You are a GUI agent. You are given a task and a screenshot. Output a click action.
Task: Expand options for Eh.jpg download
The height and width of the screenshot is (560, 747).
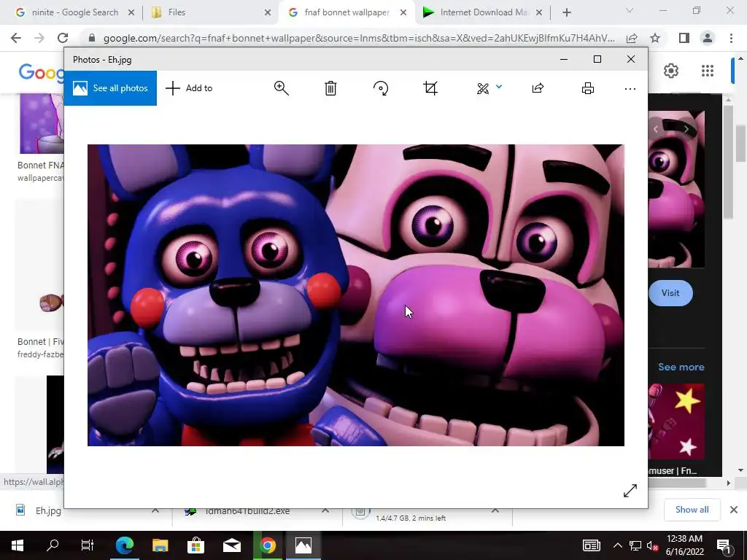155,511
